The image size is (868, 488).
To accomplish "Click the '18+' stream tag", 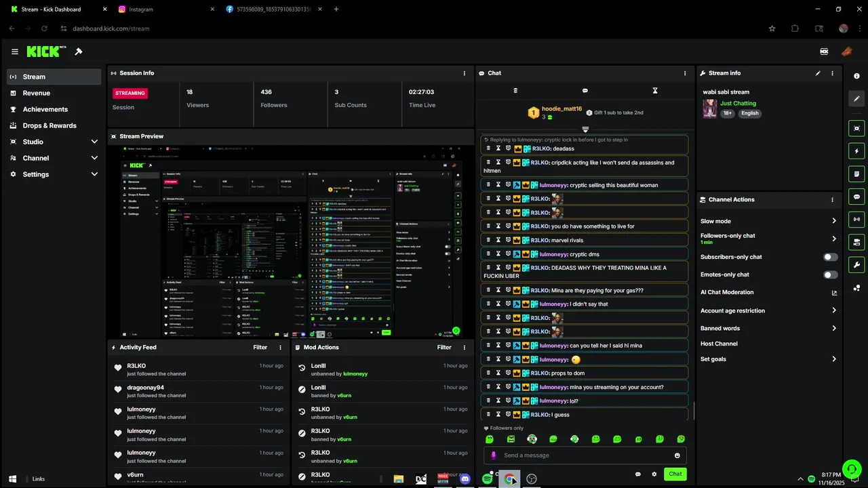I will tap(728, 113).
